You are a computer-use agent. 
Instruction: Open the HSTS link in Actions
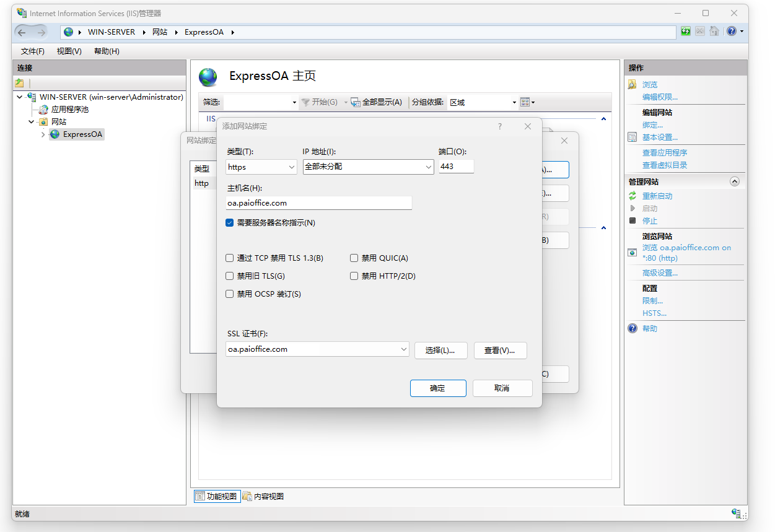coord(654,313)
